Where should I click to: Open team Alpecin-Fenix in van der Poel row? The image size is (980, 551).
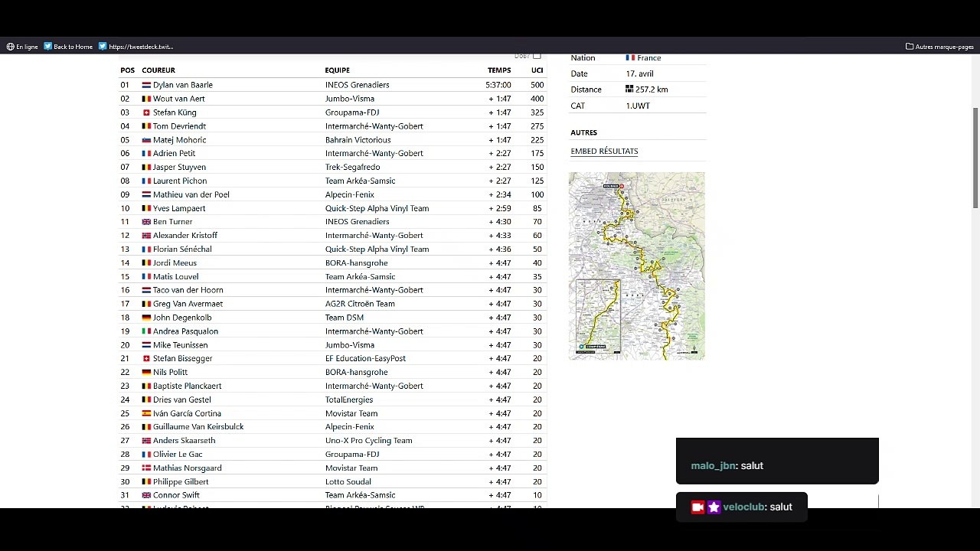(350, 194)
